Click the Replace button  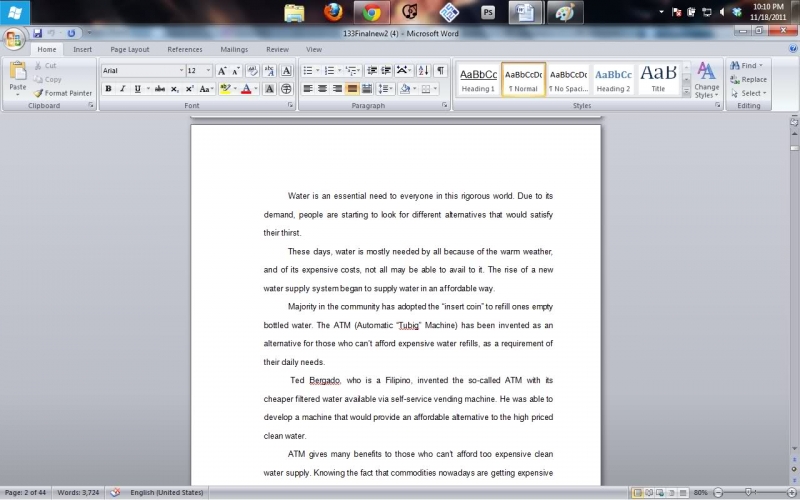(748, 79)
